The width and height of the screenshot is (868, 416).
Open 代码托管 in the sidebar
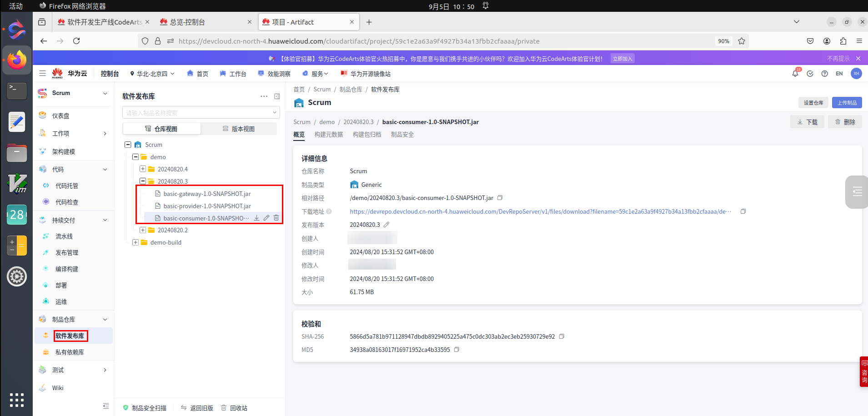coord(67,185)
